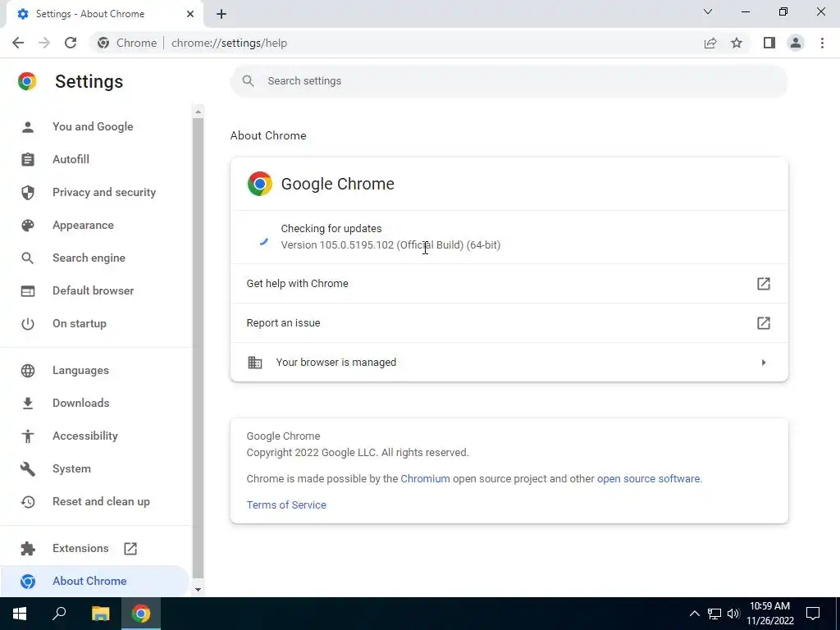Open the Windows Start menu
Image resolution: width=840 pixels, height=630 pixels.
pyautogui.click(x=20, y=614)
